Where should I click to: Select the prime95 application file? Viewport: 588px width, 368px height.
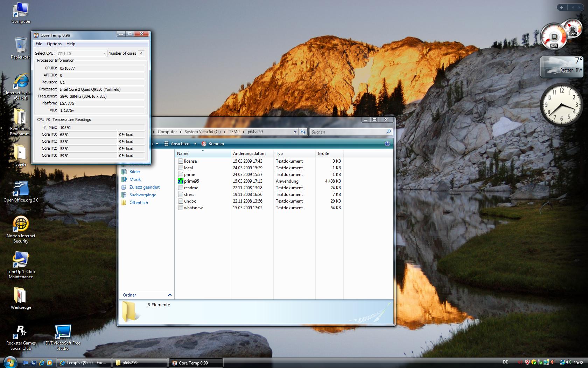click(191, 181)
